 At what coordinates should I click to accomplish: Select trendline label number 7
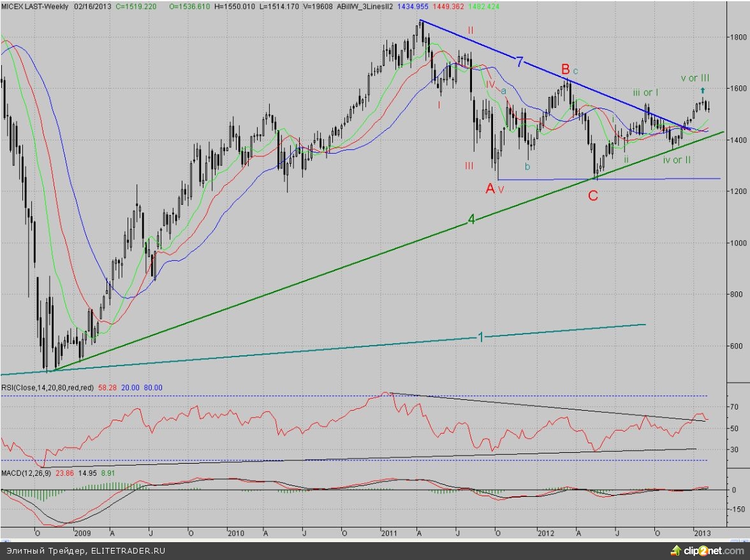520,62
